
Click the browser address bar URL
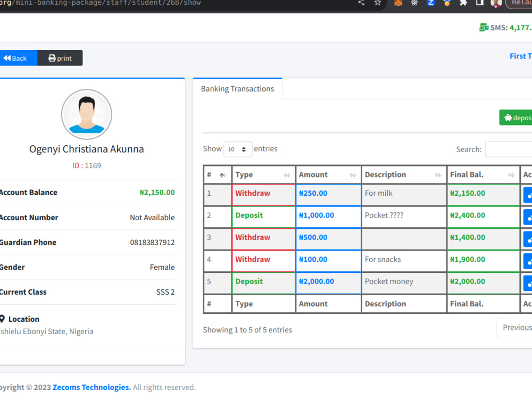101,3
